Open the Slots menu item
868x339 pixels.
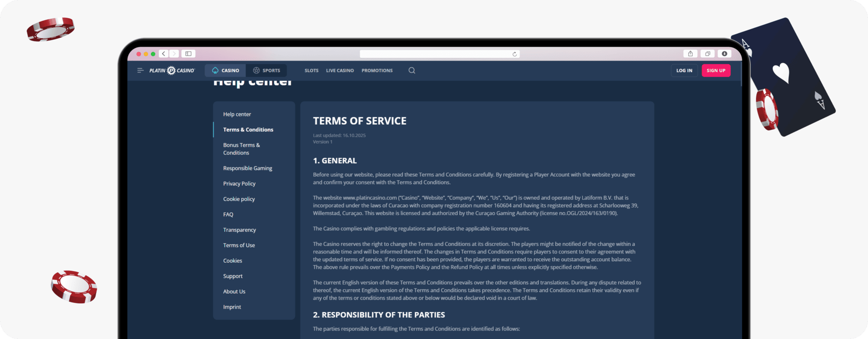[312, 71]
